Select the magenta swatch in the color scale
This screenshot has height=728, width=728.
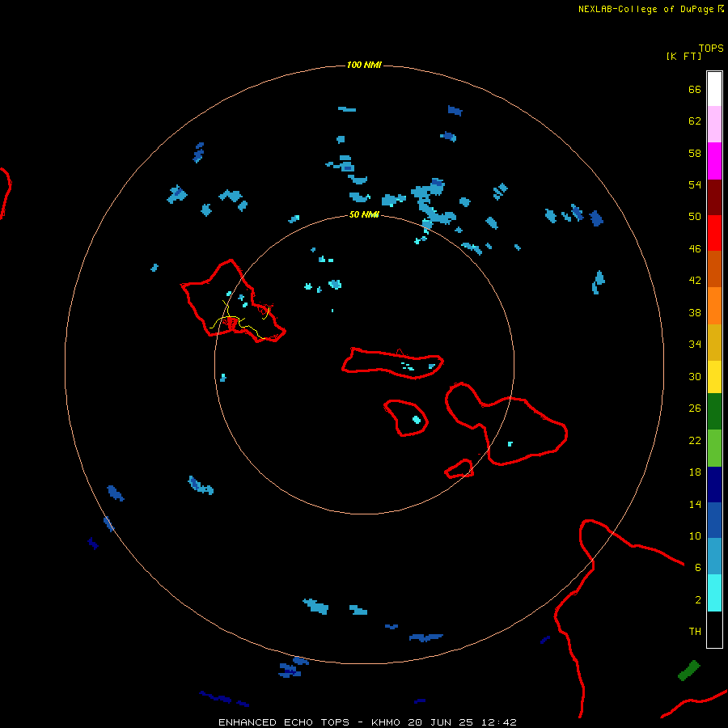point(714,161)
